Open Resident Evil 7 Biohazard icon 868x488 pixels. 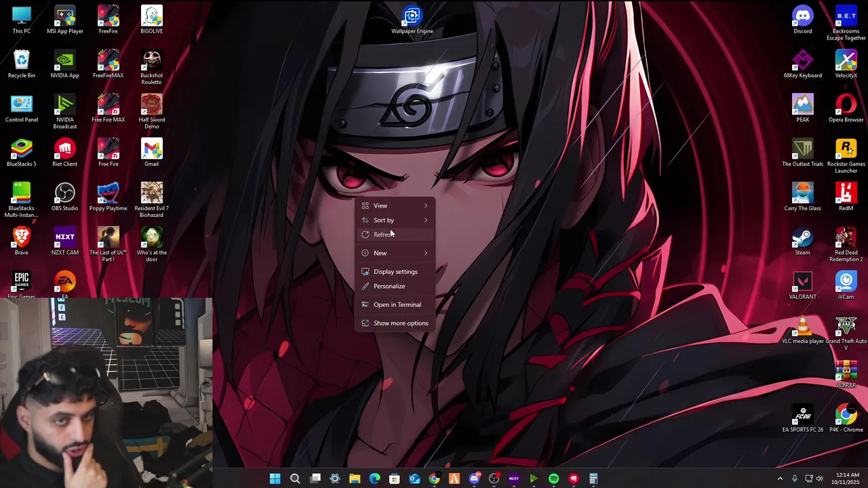[152, 200]
